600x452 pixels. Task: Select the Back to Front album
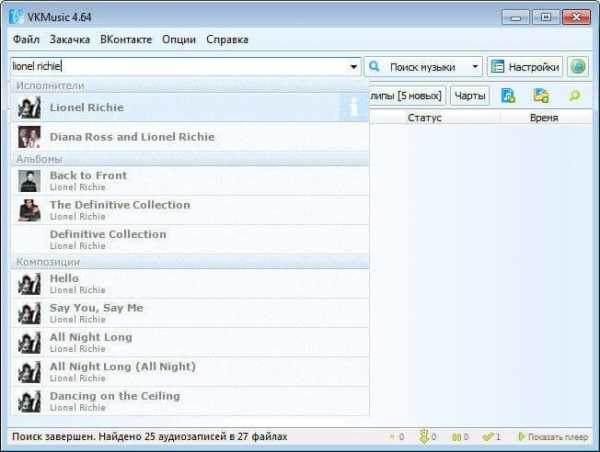click(x=190, y=181)
